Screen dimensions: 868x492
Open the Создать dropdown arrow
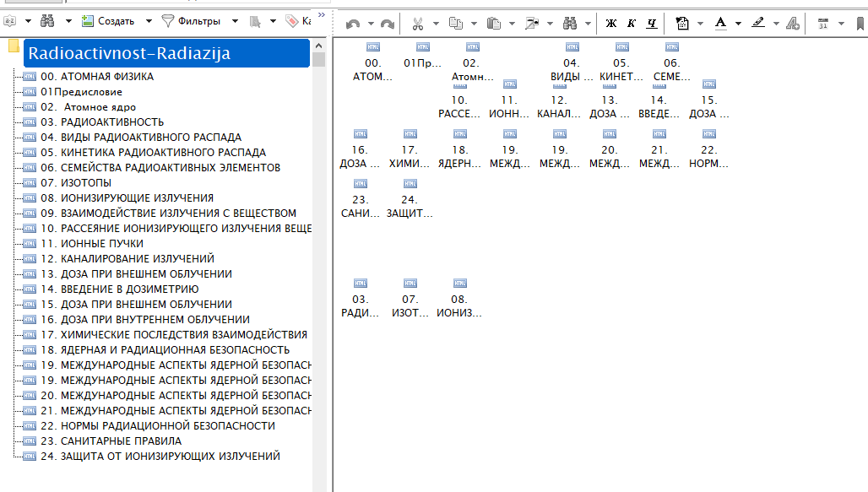[x=149, y=21]
